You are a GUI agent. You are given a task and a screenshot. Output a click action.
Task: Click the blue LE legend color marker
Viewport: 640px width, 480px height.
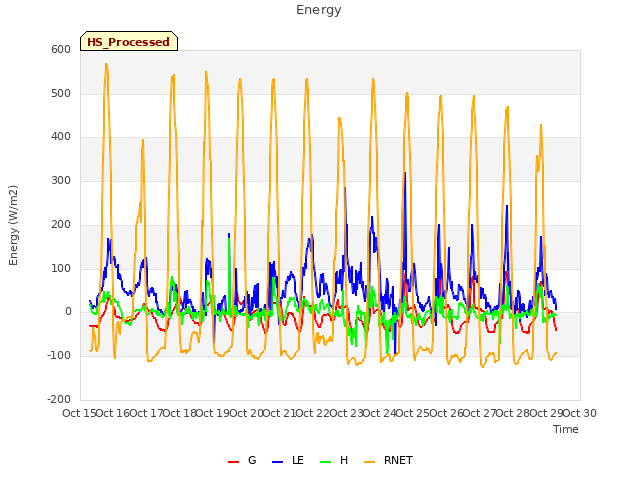coord(277,462)
